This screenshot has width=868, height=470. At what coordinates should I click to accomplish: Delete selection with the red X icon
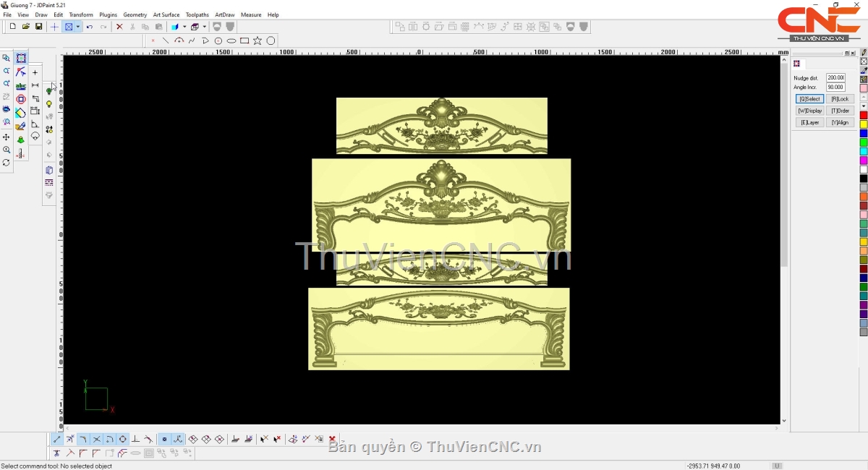119,27
